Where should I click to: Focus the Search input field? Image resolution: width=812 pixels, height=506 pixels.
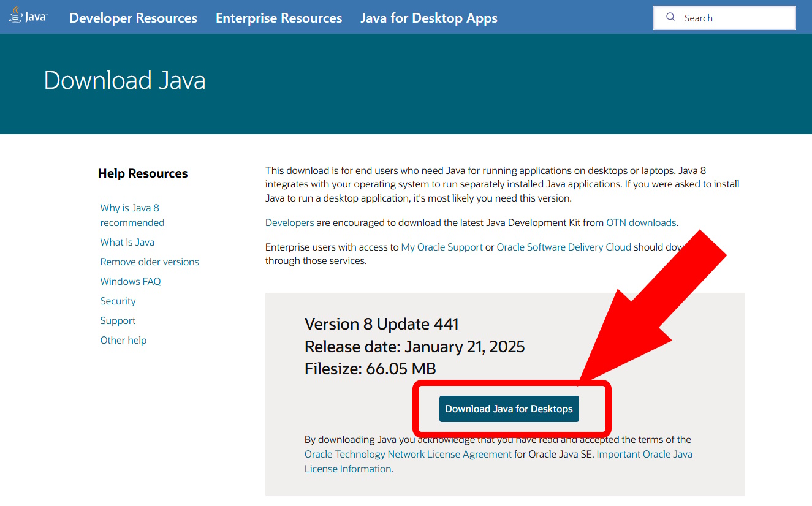724,18
